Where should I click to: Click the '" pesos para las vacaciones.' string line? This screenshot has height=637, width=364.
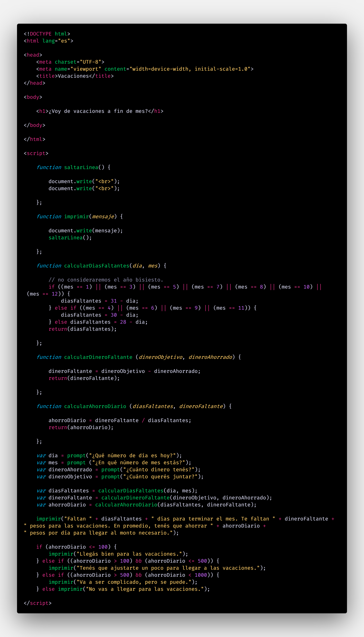coord(145,526)
